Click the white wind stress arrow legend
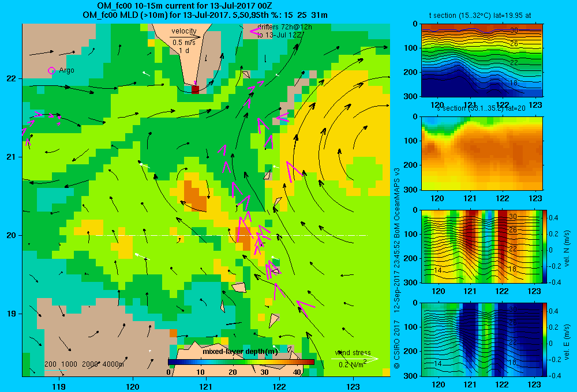This screenshot has width=577, height=392. click(x=354, y=359)
